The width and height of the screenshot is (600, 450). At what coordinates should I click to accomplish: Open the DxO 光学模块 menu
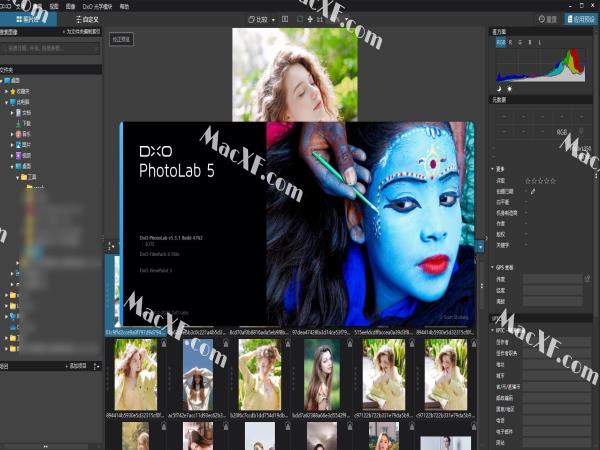[97, 7]
